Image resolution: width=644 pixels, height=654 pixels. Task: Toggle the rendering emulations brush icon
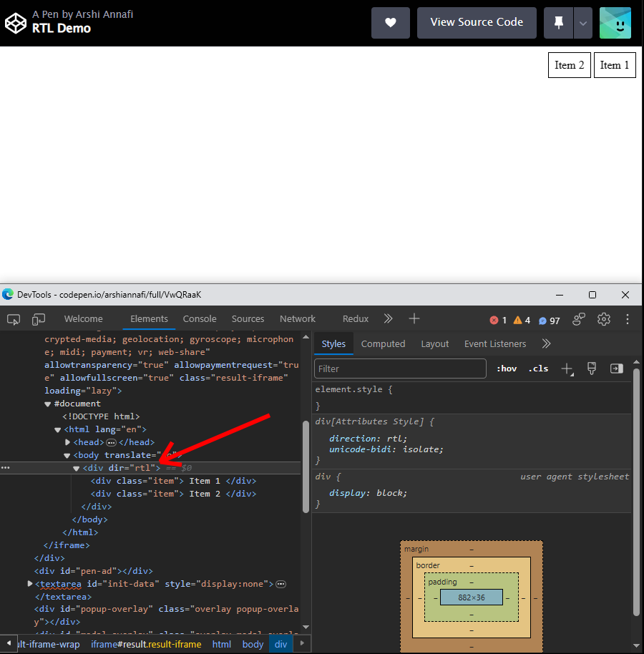click(x=592, y=369)
